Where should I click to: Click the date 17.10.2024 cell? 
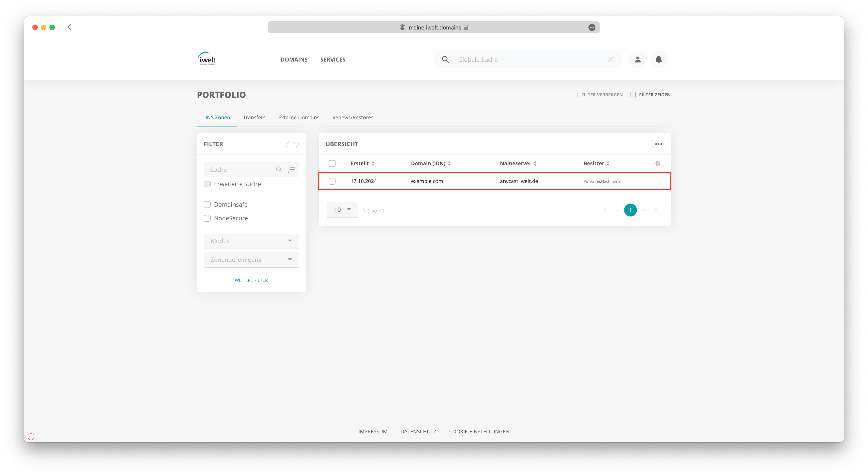click(x=364, y=181)
